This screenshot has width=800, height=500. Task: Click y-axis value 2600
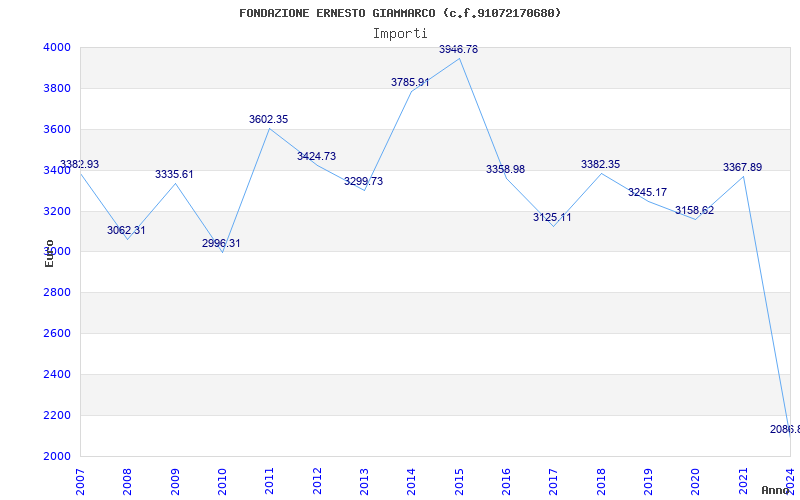[x=58, y=333]
